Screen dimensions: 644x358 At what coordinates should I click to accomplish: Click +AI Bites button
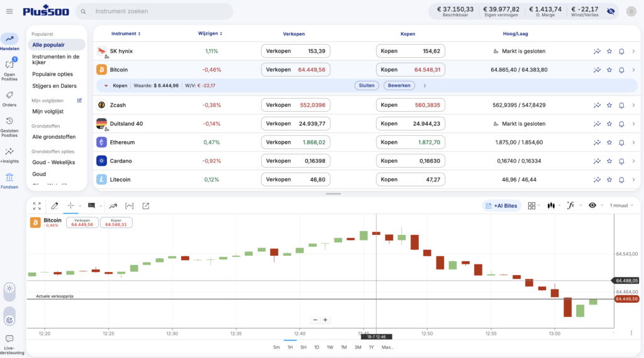[501, 206]
